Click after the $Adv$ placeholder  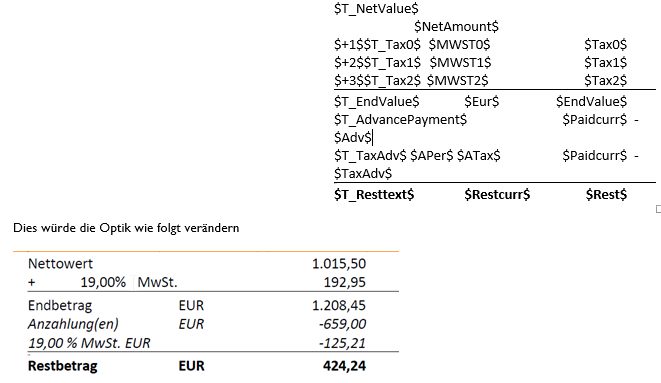tap(373, 138)
